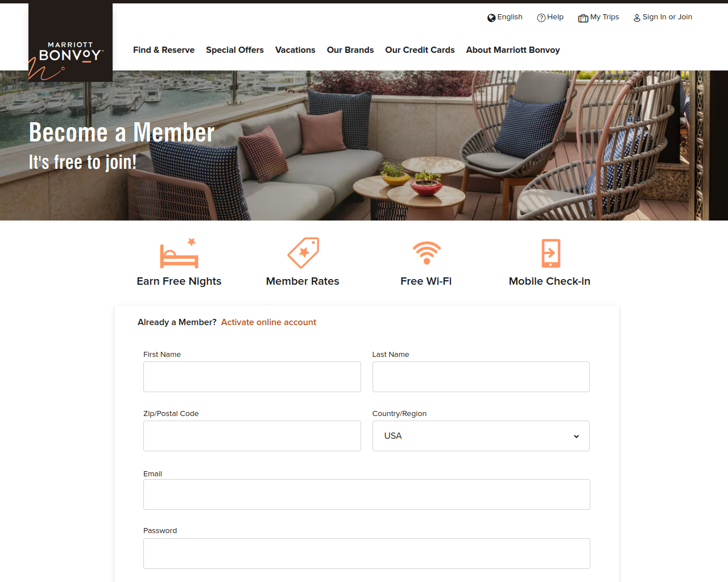The height and width of the screenshot is (582, 728).
Task: Click the Help question mark icon
Action: [x=541, y=18]
